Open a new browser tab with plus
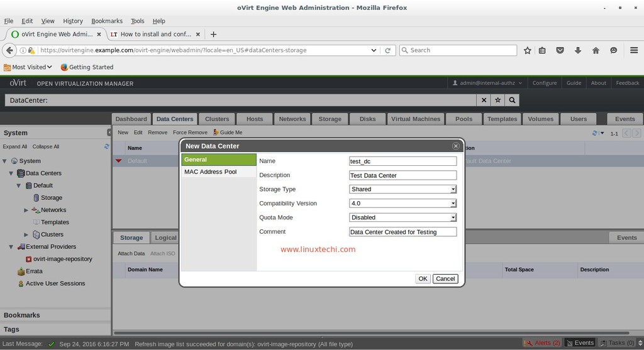 pyautogui.click(x=213, y=35)
